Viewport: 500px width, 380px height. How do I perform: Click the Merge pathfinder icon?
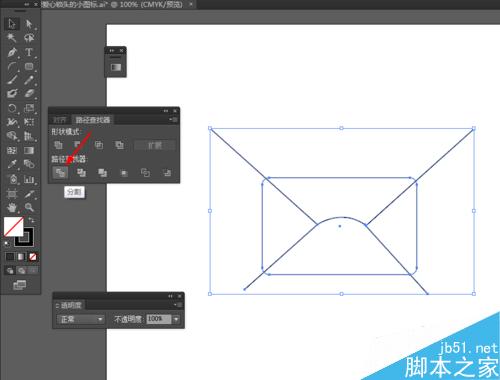click(102, 172)
